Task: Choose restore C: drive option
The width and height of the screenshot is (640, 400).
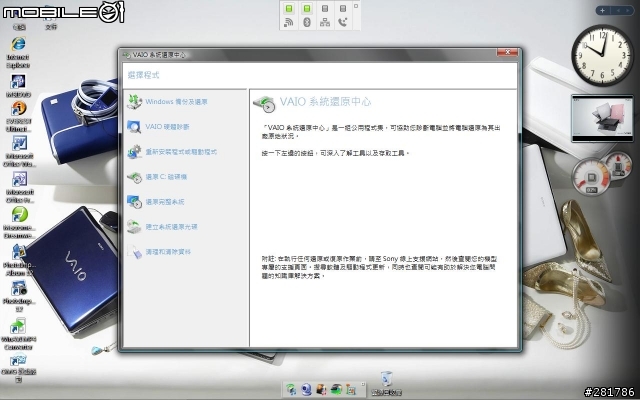Action: pyautogui.click(x=157, y=177)
